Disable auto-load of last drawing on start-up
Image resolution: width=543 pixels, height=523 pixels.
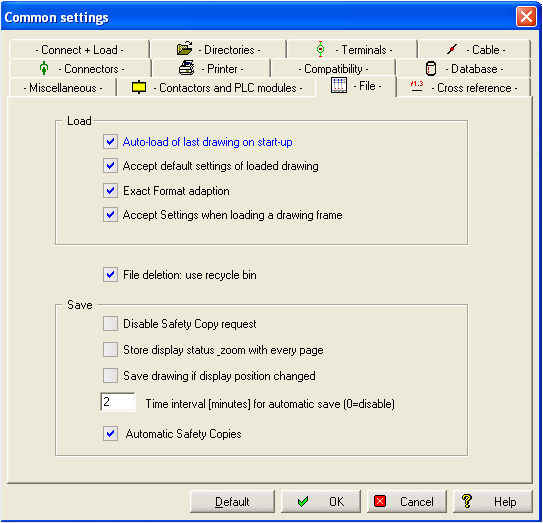click(x=110, y=142)
